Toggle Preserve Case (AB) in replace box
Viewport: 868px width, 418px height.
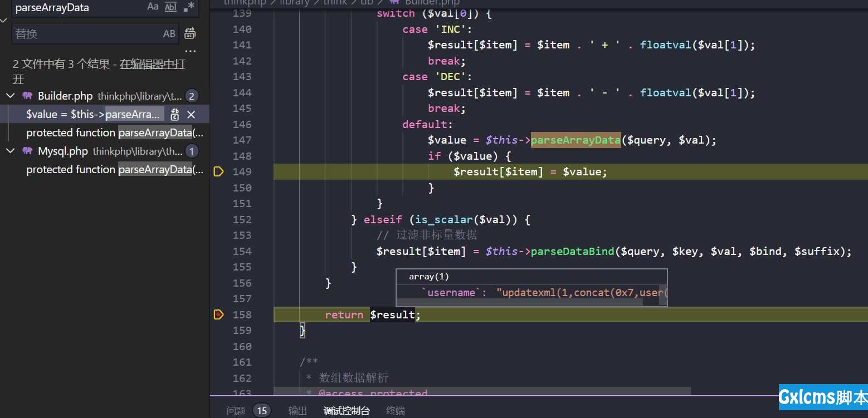click(169, 34)
